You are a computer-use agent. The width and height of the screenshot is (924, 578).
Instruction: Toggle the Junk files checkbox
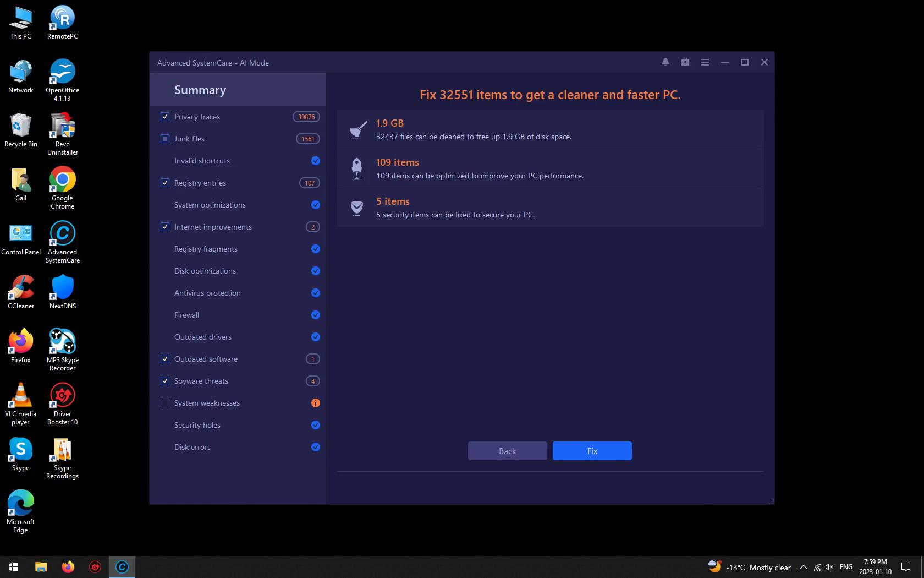pyautogui.click(x=165, y=139)
